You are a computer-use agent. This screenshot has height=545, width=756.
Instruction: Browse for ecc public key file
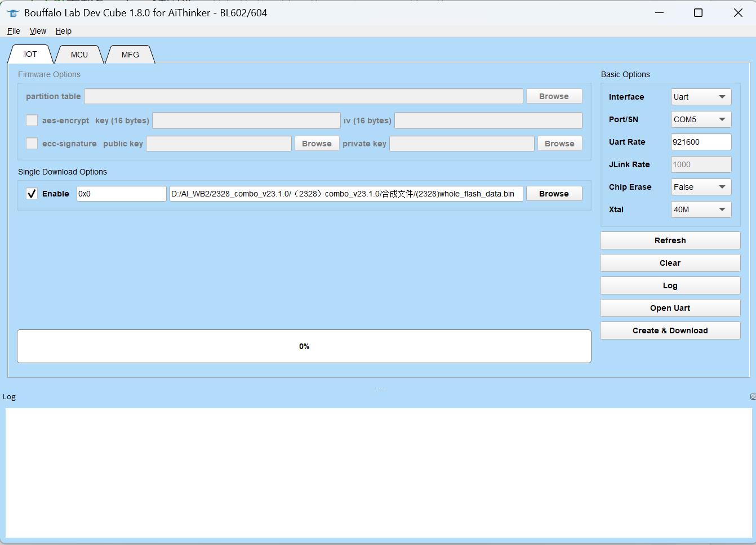tap(317, 144)
